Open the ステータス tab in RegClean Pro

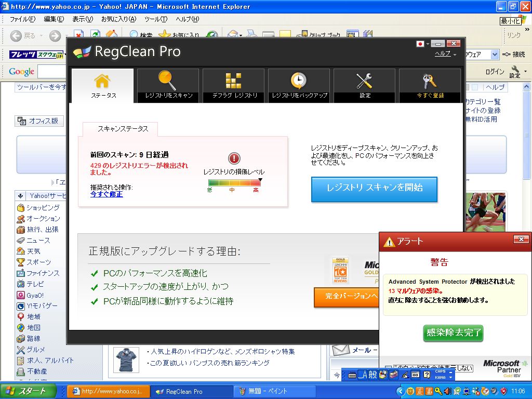click(102, 86)
